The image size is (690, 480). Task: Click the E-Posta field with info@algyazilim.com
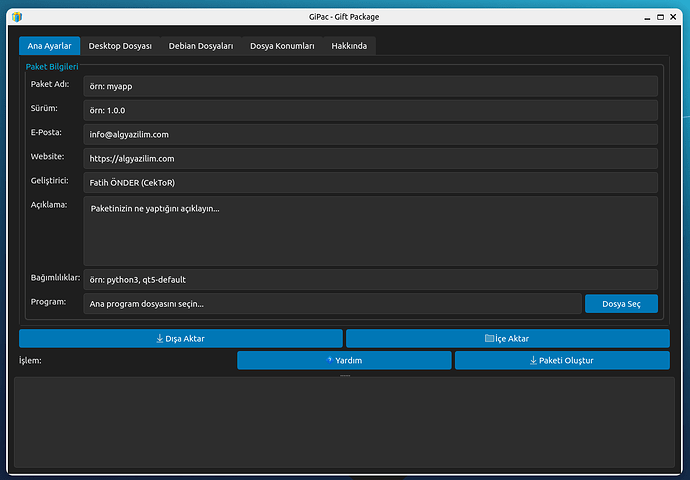pyautogui.click(x=371, y=135)
